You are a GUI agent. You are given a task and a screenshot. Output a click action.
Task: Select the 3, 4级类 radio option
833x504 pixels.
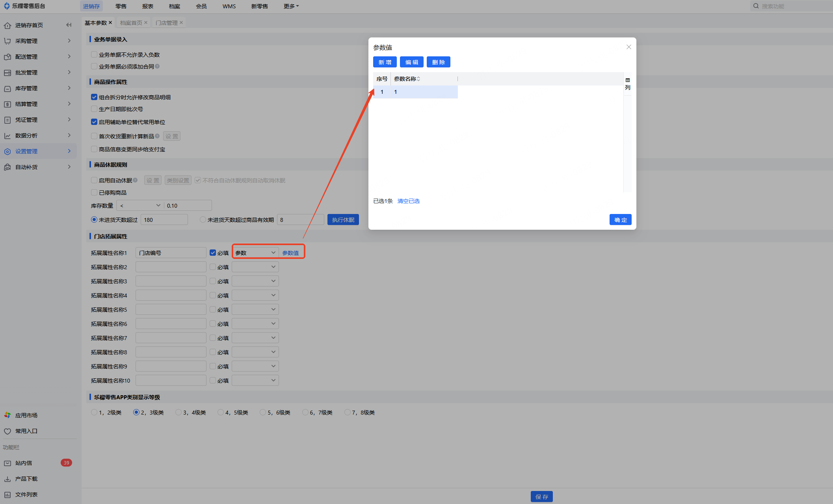pos(178,412)
